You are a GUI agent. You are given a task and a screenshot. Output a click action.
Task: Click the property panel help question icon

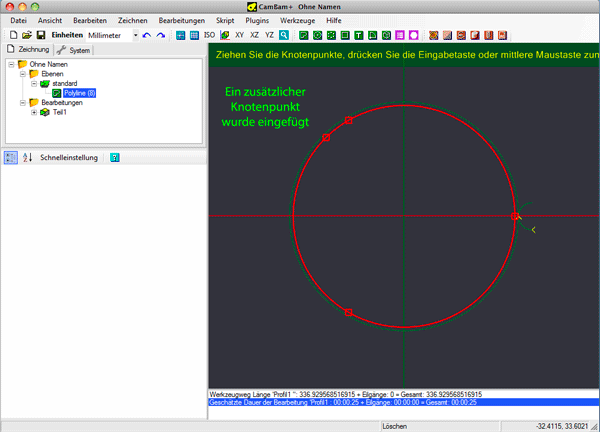115,157
